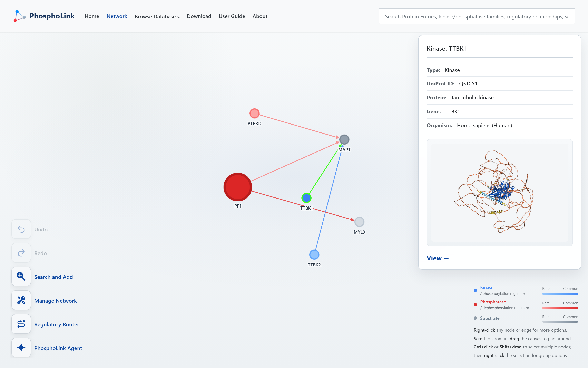588x368 pixels.
Task: Select the large PP1 phosphatase node
Action: pyautogui.click(x=238, y=187)
